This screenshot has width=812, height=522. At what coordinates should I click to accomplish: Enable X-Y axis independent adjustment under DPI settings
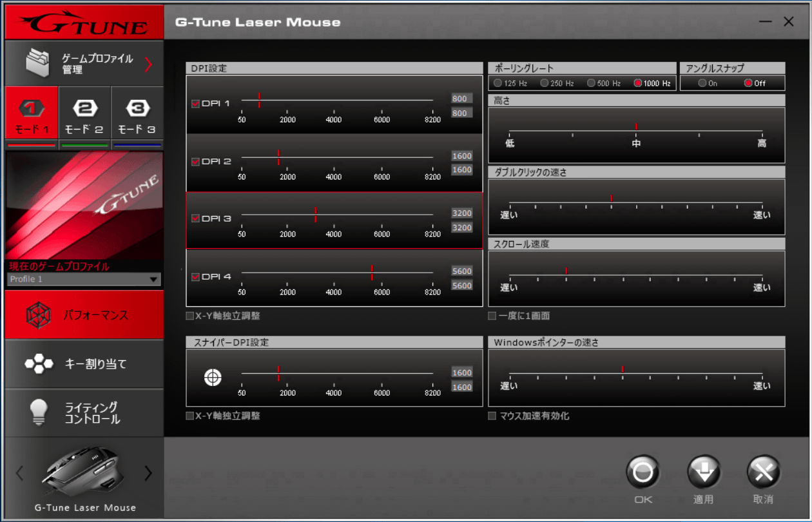(189, 316)
